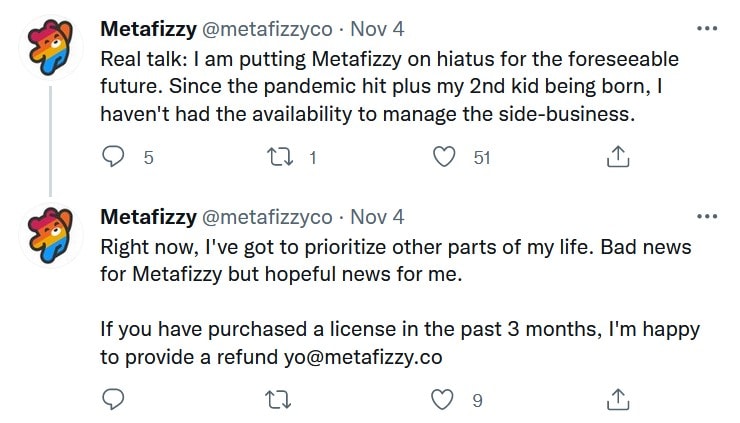Open more options on the first tweet
This screenshot has height=423, width=740.
point(707,29)
